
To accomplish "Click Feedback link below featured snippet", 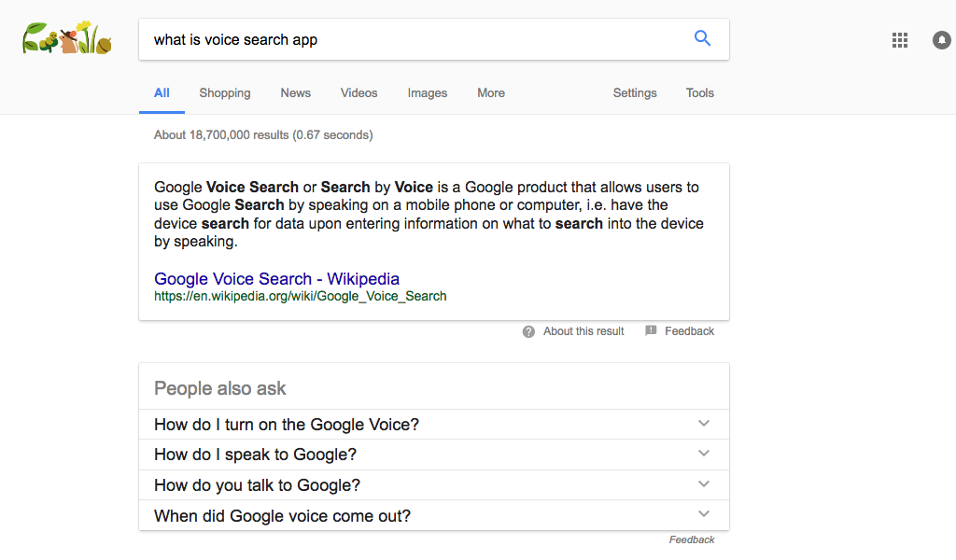I will click(689, 331).
